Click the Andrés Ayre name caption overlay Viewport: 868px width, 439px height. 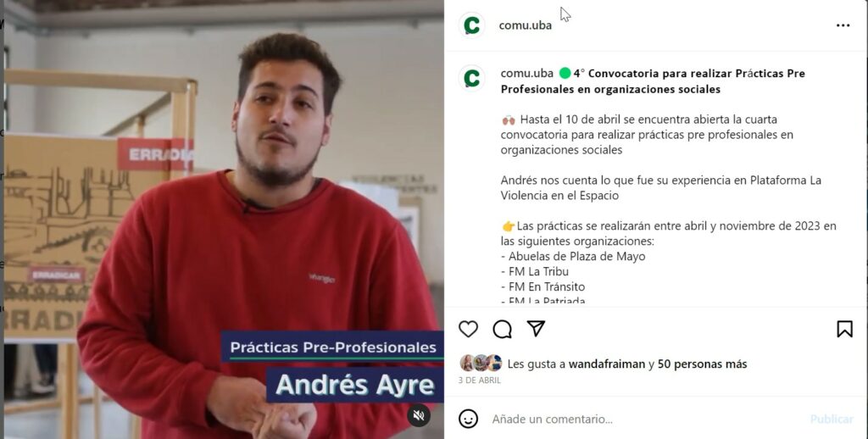tap(355, 385)
